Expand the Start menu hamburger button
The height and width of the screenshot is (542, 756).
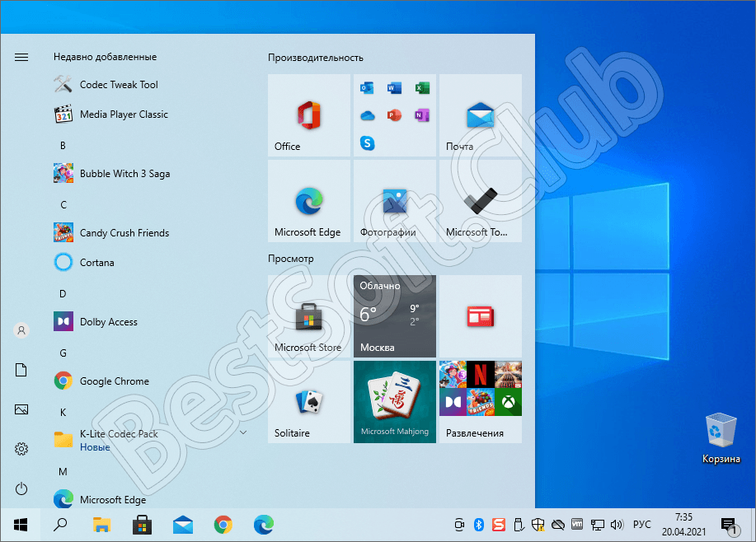21,58
